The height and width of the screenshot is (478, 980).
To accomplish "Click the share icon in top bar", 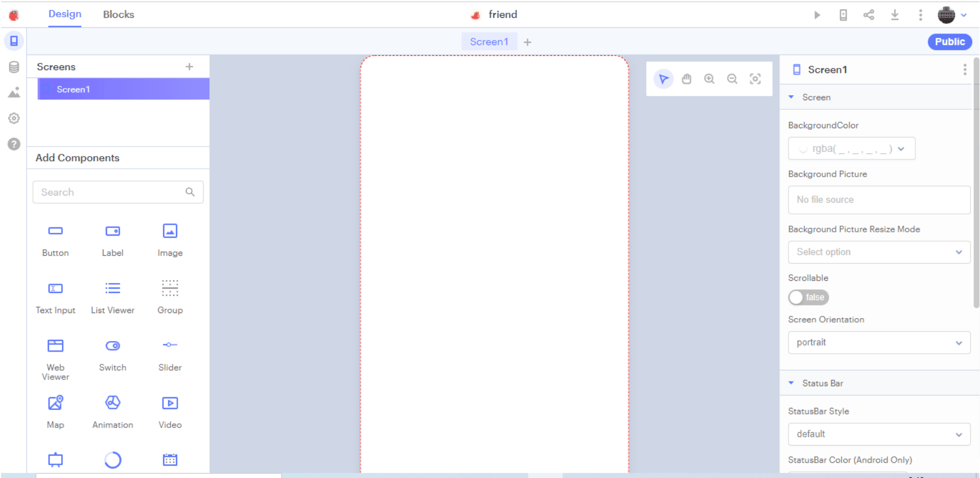I will (x=869, y=15).
